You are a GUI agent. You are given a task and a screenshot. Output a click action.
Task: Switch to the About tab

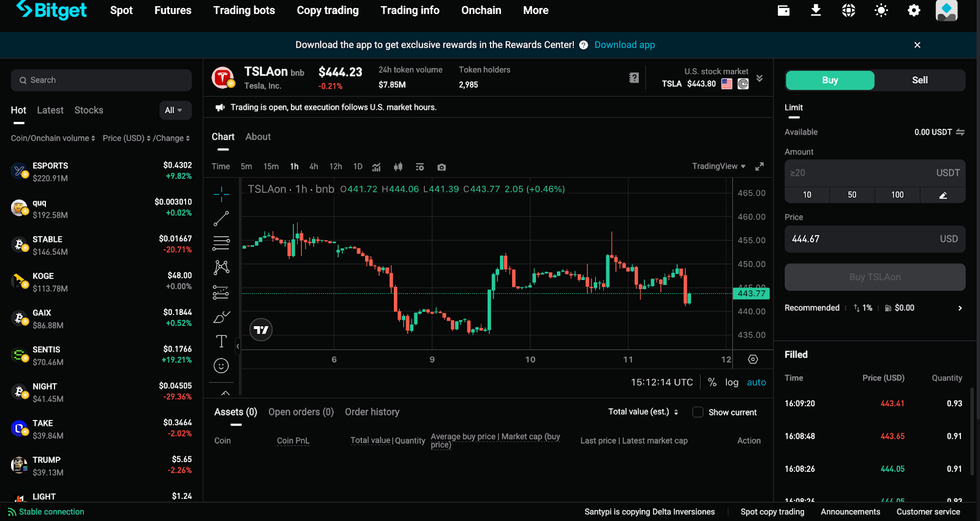[258, 137]
